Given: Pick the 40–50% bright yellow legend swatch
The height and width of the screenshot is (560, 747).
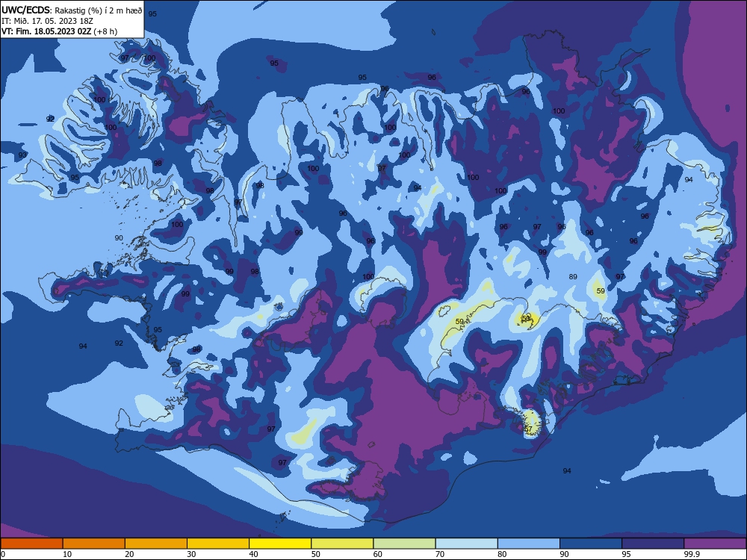Looking at the screenshot, I should (280, 544).
